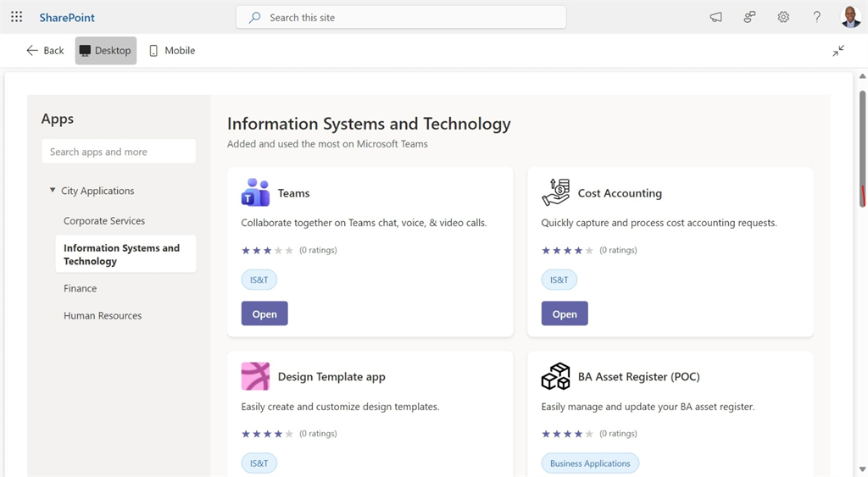This screenshot has height=477, width=868.
Task: Open the settings gear icon
Action: click(783, 17)
